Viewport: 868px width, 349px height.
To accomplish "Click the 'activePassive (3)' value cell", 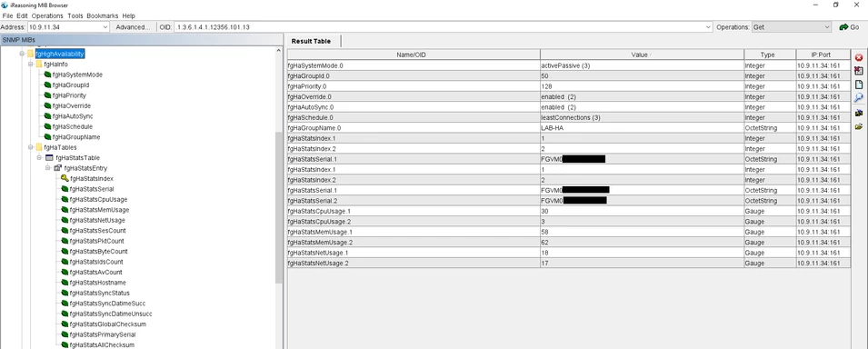I will click(x=643, y=65).
